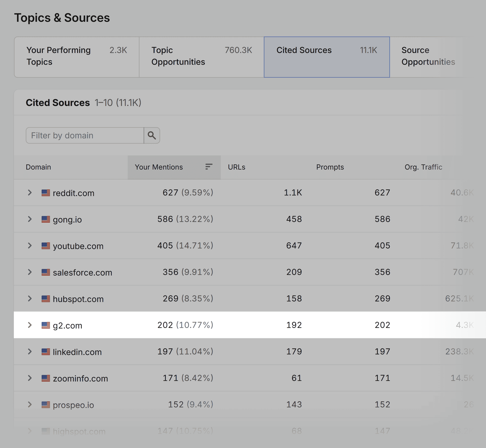Click the search magnifier icon button
Image resolution: width=486 pixels, height=448 pixels.
(152, 135)
